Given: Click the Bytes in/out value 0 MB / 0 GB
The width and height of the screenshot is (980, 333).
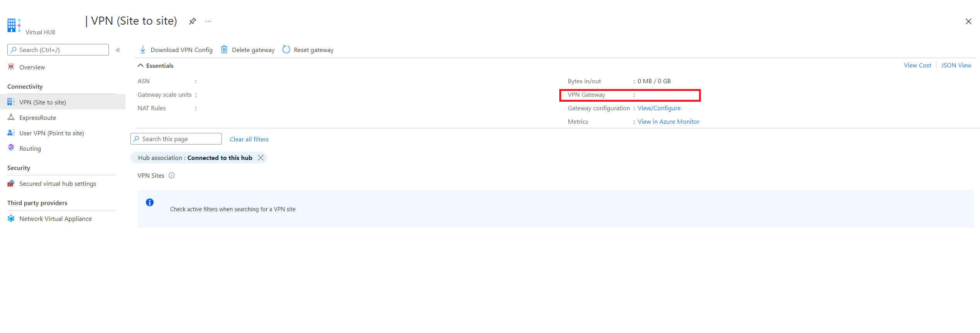Looking at the screenshot, I should tap(654, 81).
